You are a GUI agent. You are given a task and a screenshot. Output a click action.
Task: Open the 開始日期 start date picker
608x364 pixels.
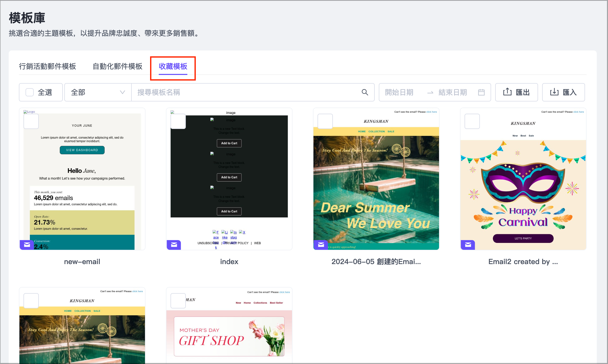(x=399, y=92)
